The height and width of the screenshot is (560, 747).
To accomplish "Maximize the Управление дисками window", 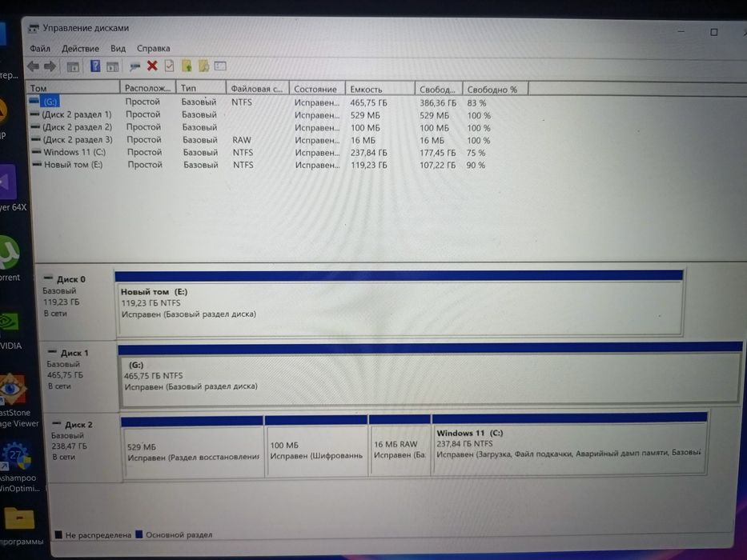I will click(713, 32).
